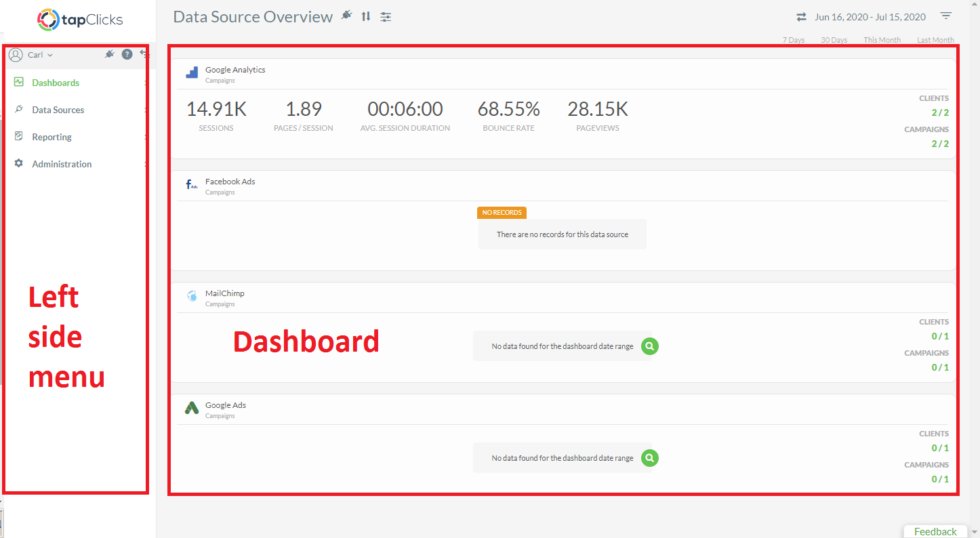Open the help question mark icon
The height and width of the screenshot is (538, 980).
[127, 55]
